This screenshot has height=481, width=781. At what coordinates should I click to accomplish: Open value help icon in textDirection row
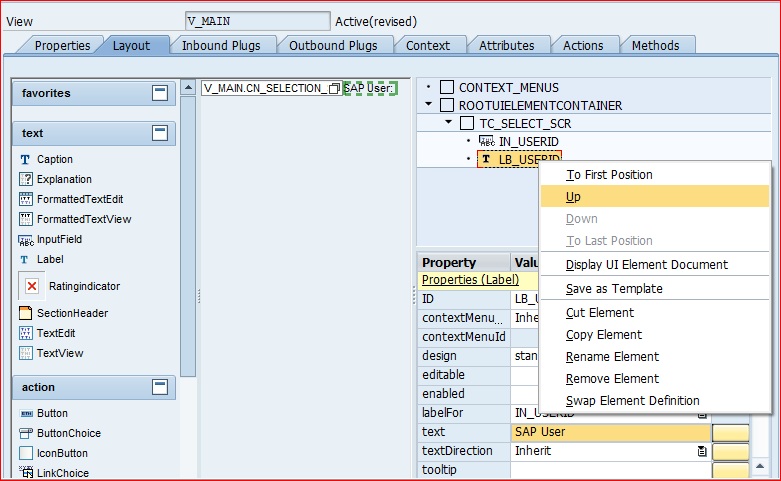tap(702, 451)
